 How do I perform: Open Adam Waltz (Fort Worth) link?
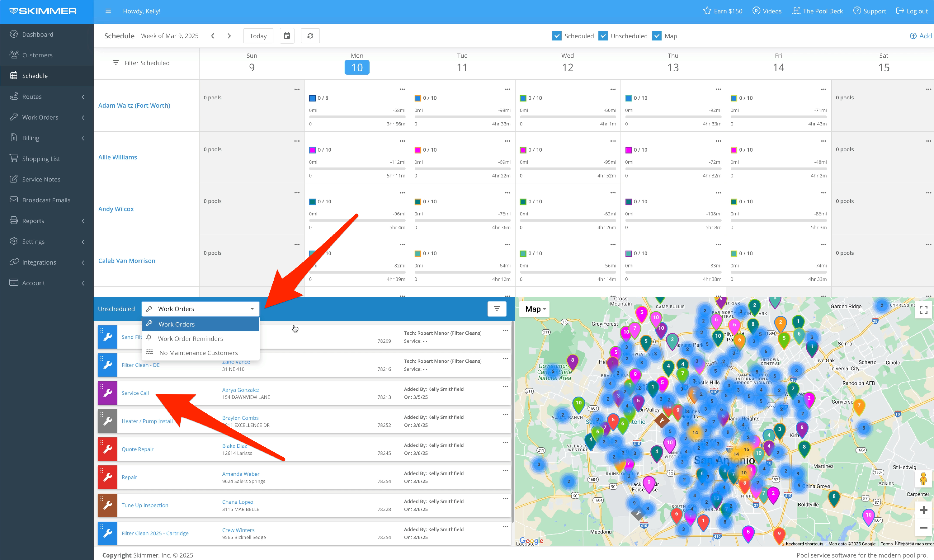click(134, 105)
